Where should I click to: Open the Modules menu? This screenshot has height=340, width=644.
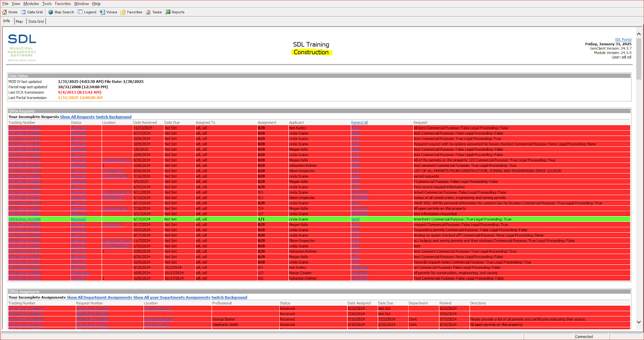pyautogui.click(x=31, y=4)
